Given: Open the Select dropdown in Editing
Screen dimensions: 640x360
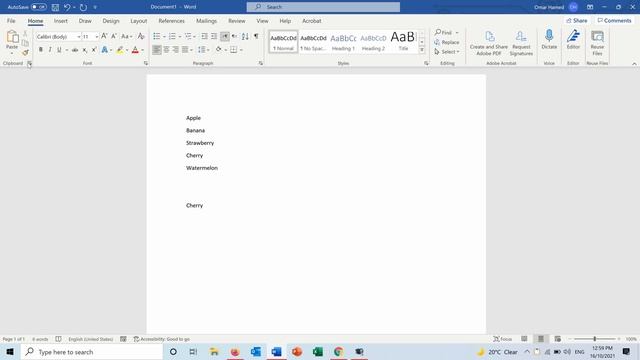Looking at the screenshot, I should pyautogui.click(x=447, y=52).
